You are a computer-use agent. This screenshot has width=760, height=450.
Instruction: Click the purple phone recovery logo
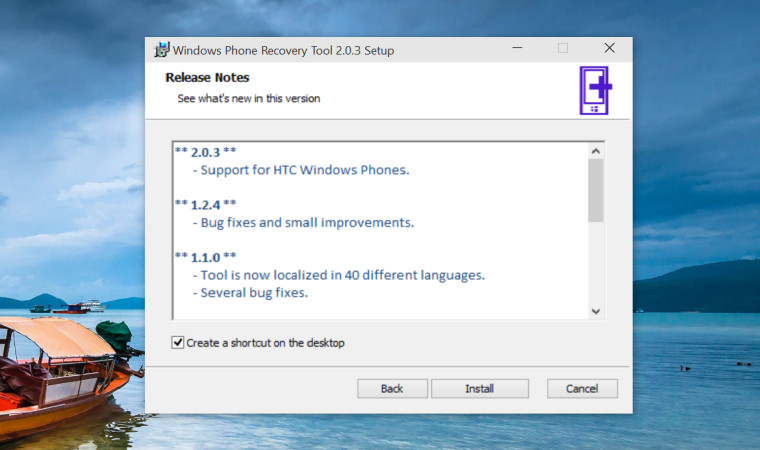tap(596, 90)
